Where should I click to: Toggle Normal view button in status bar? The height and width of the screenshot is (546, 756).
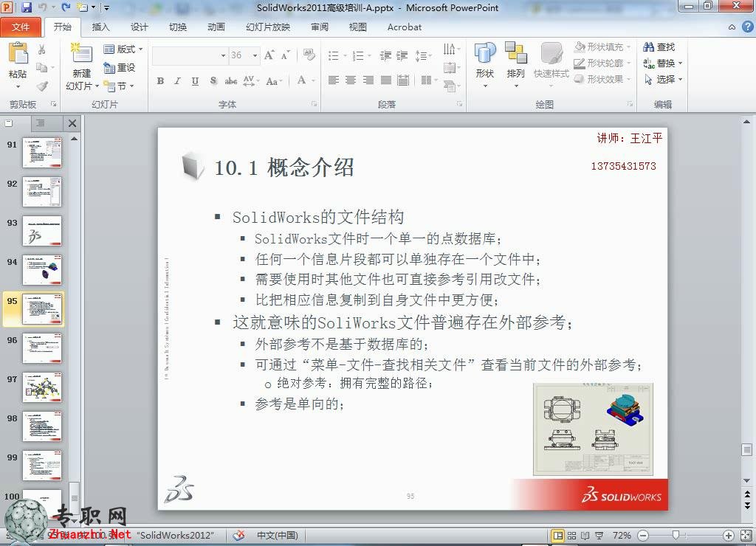[x=558, y=536]
